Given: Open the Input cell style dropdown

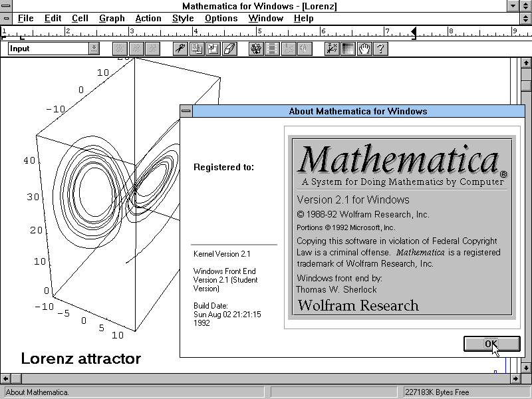Looking at the screenshot, I should pos(94,49).
